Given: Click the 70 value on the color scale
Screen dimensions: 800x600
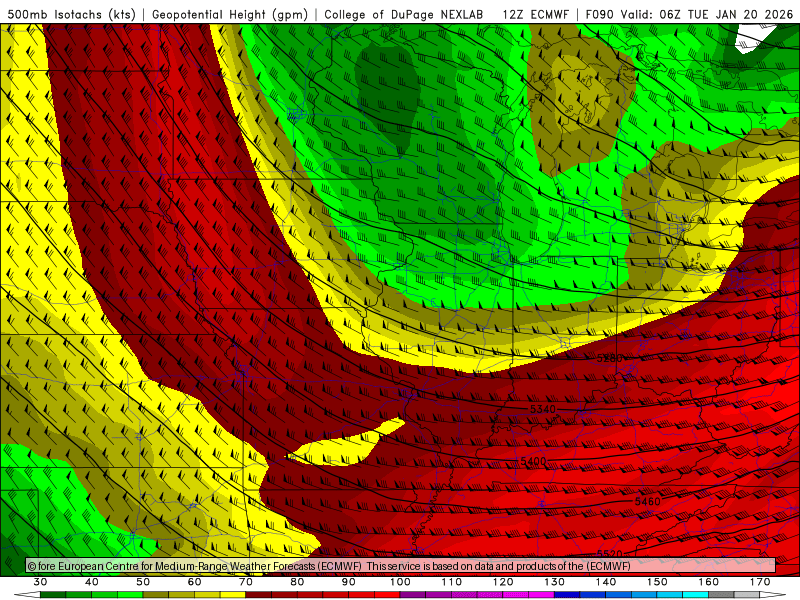Looking at the screenshot, I should [x=246, y=582].
